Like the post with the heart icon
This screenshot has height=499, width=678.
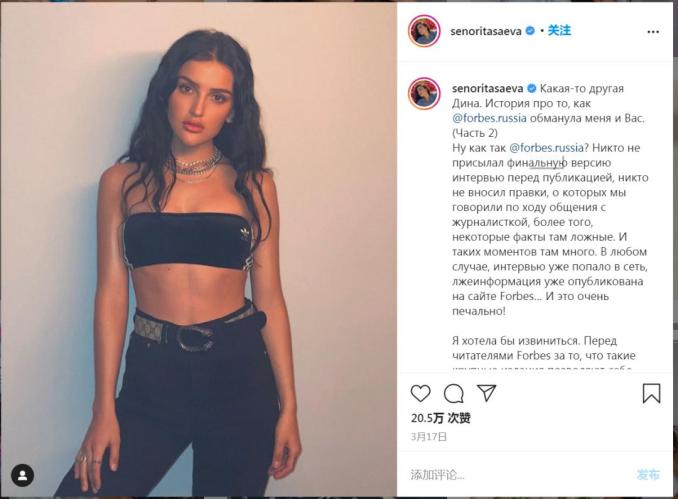420,393
